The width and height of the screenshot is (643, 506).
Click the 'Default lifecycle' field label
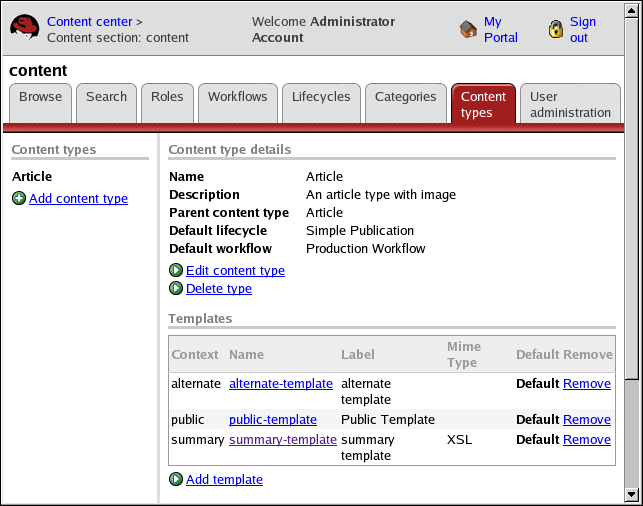pyautogui.click(x=218, y=230)
